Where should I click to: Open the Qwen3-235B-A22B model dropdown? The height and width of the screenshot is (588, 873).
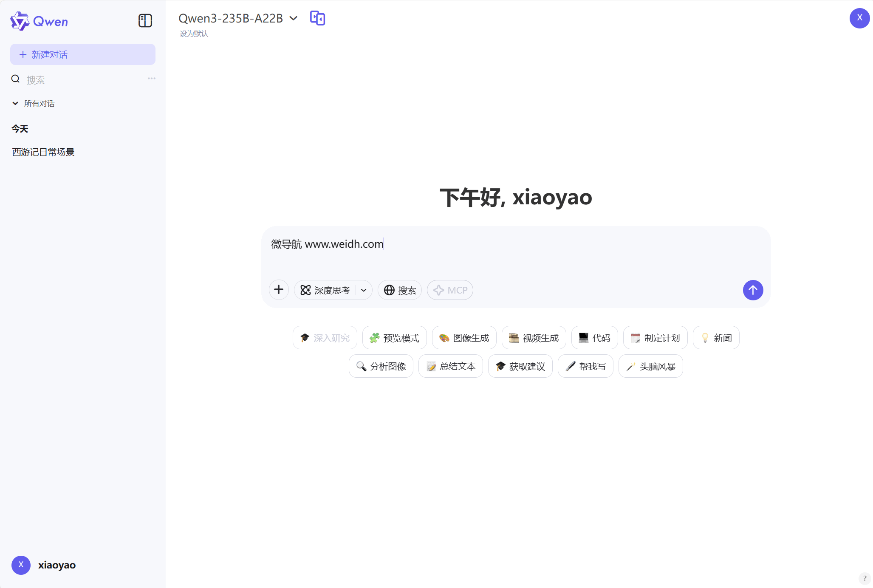[238, 18]
